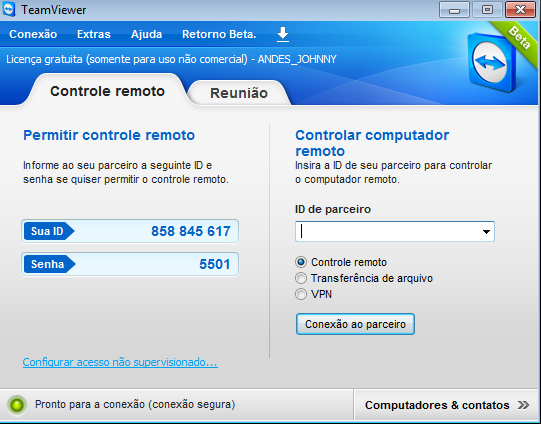Switch to the Reunião tab

click(x=239, y=93)
